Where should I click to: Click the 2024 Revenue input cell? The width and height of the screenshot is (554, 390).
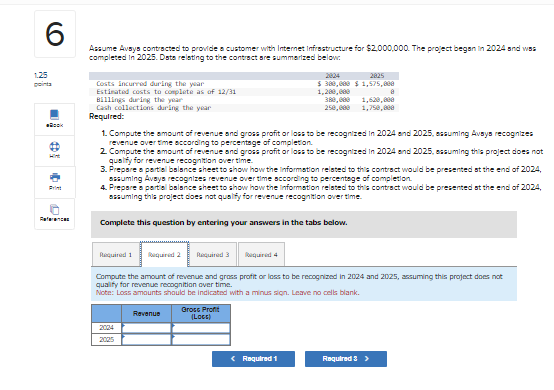click(x=147, y=328)
